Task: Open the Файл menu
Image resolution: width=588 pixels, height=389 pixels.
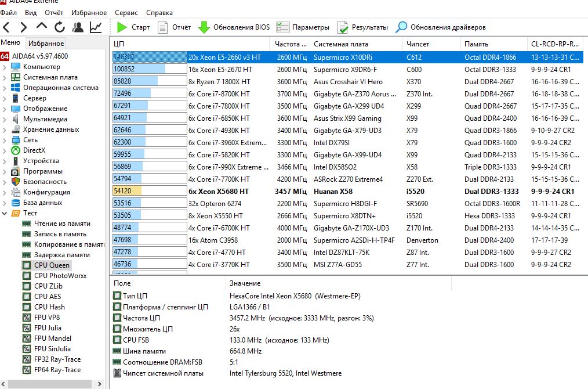Action: (x=8, y=12)
